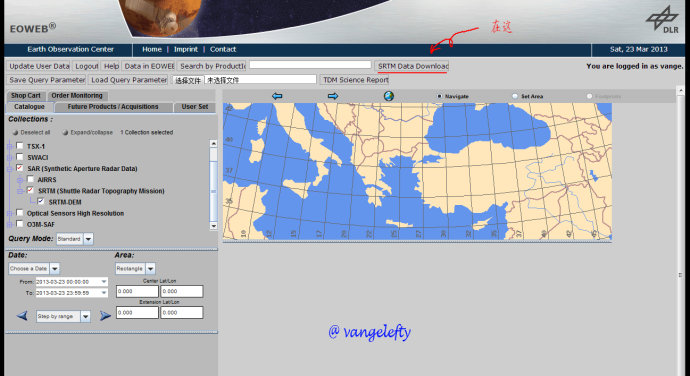The width and height of the screenshot is (690, 376).
Task: Select the Set Area radio button
Action: [515, 96]
